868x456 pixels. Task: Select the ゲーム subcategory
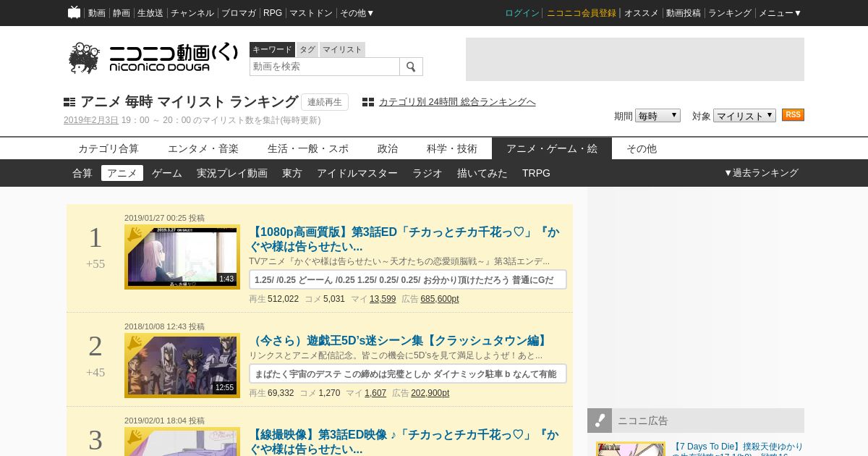[167, 173]
